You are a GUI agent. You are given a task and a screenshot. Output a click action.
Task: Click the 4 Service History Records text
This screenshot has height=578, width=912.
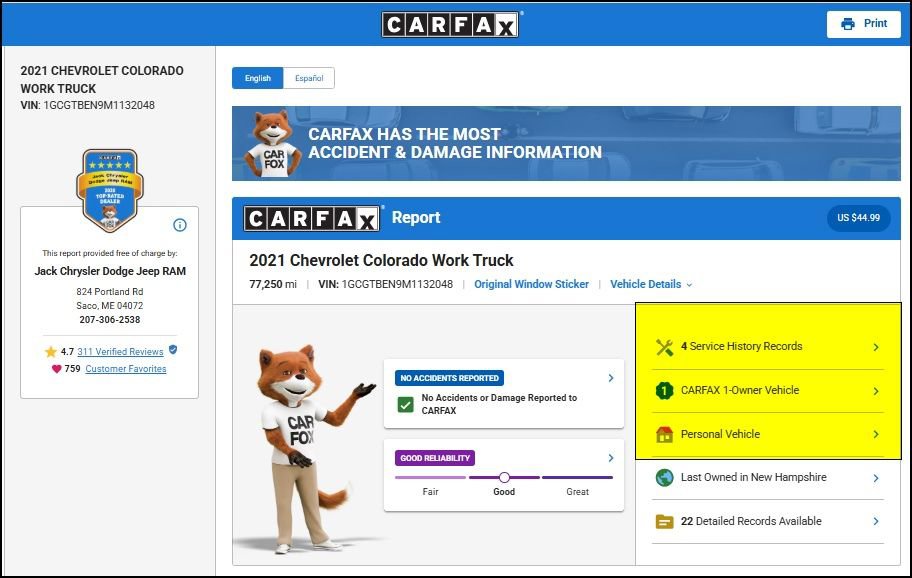pyautogui.click(x=742, y=347)
